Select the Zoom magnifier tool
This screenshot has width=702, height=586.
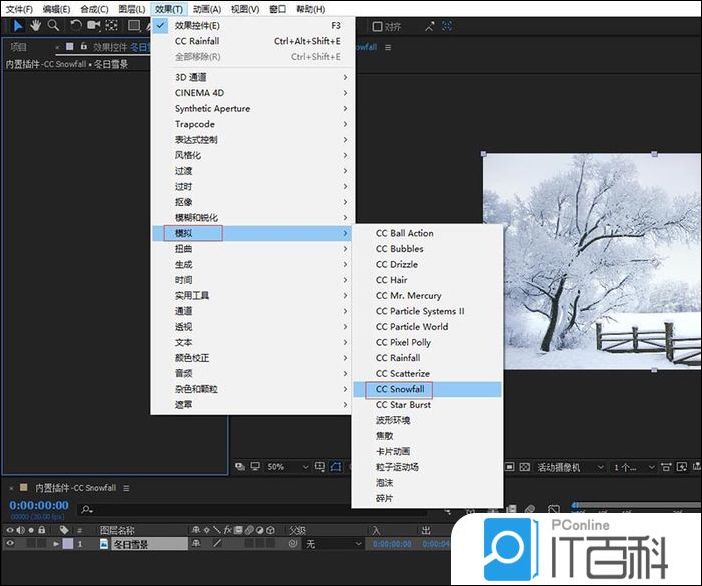coord(53,26)
